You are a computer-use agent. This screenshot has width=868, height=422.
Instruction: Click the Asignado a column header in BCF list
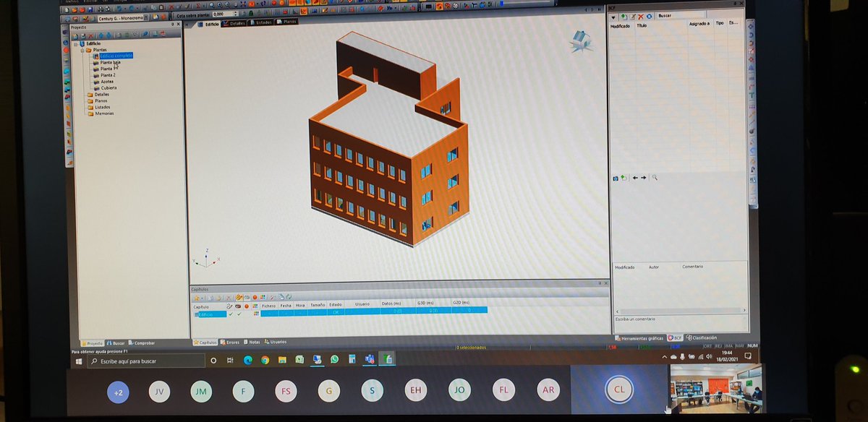(x=699, y=24)
